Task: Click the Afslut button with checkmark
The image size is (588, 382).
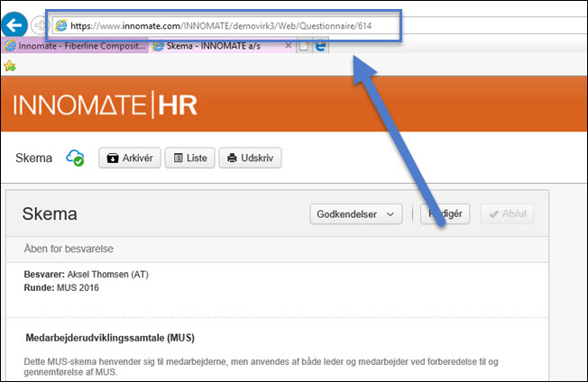Action: pos(508,214)
